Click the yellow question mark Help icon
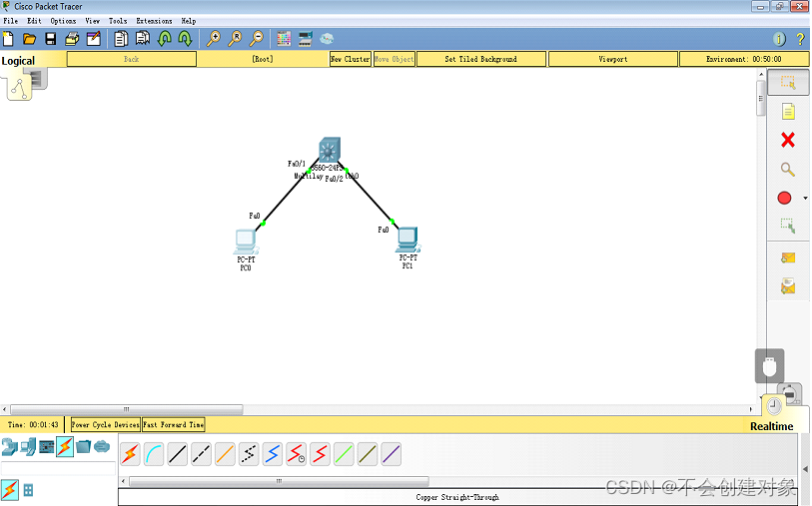Screen dimensions: 812x506 tap(800, 39)
